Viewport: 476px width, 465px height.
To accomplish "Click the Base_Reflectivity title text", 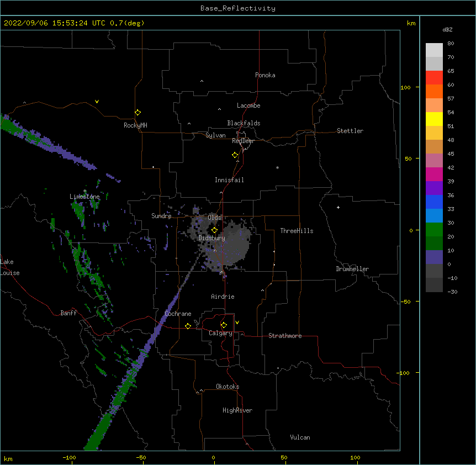I will click(238, 8).
